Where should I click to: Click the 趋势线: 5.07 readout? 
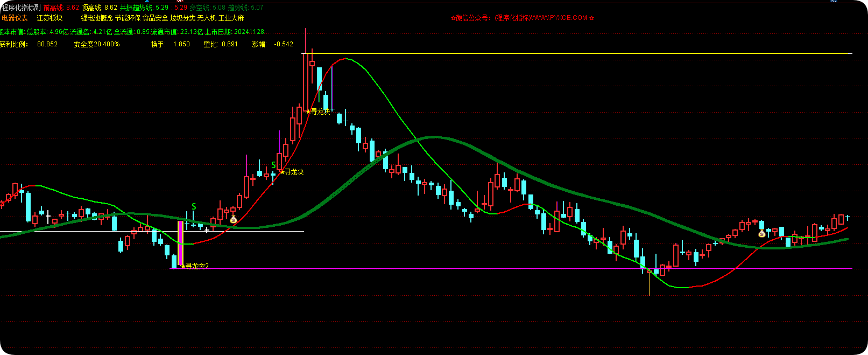click(246, 8)
